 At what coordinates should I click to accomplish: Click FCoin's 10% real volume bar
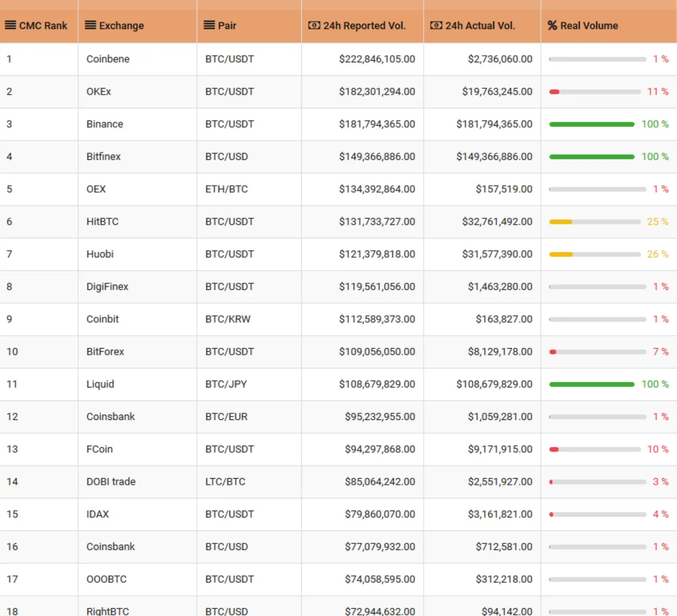tap(595, 449)
